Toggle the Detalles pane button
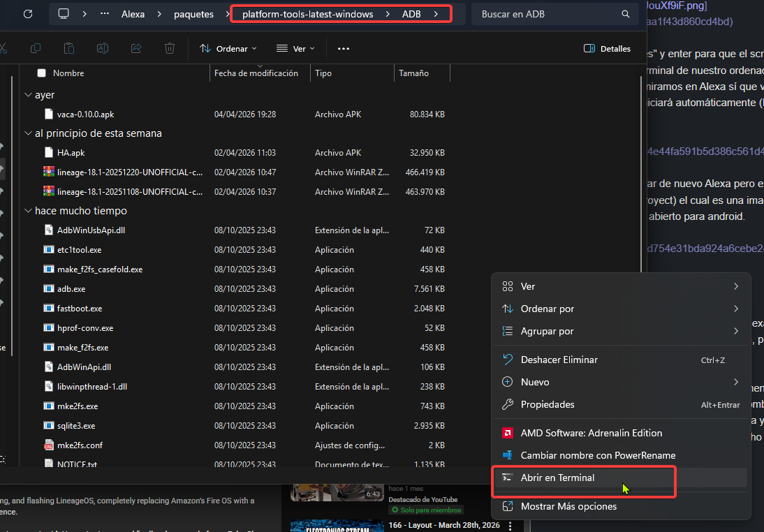The image size is (764, 532). 607,49
